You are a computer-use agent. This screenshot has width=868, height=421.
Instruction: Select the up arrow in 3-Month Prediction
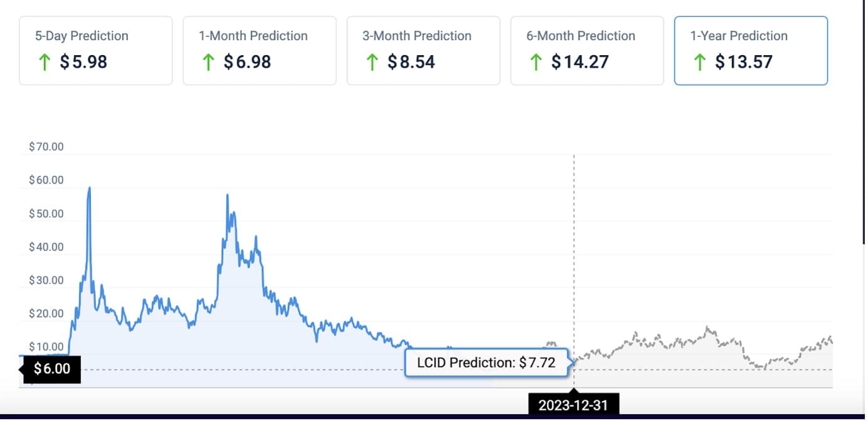pyautogui.click(x=372, y=62)
